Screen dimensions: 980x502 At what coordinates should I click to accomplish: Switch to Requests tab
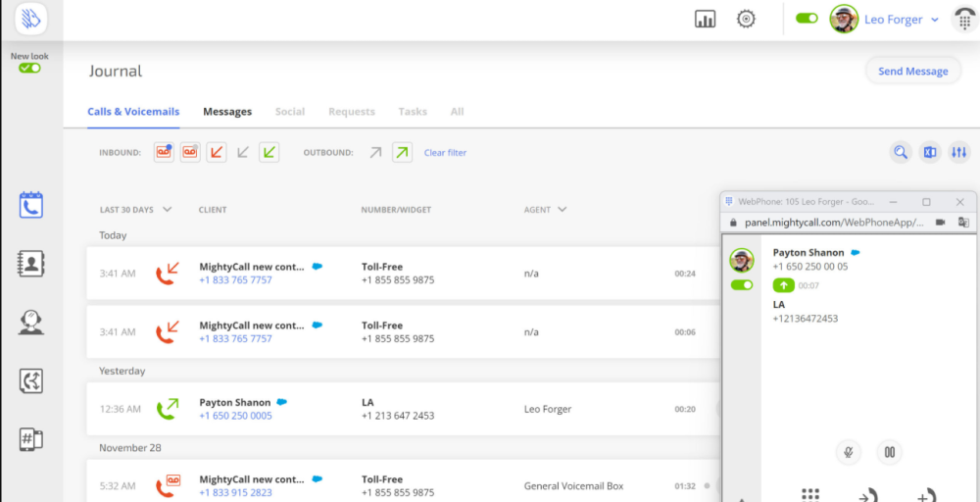coord(352,112)
